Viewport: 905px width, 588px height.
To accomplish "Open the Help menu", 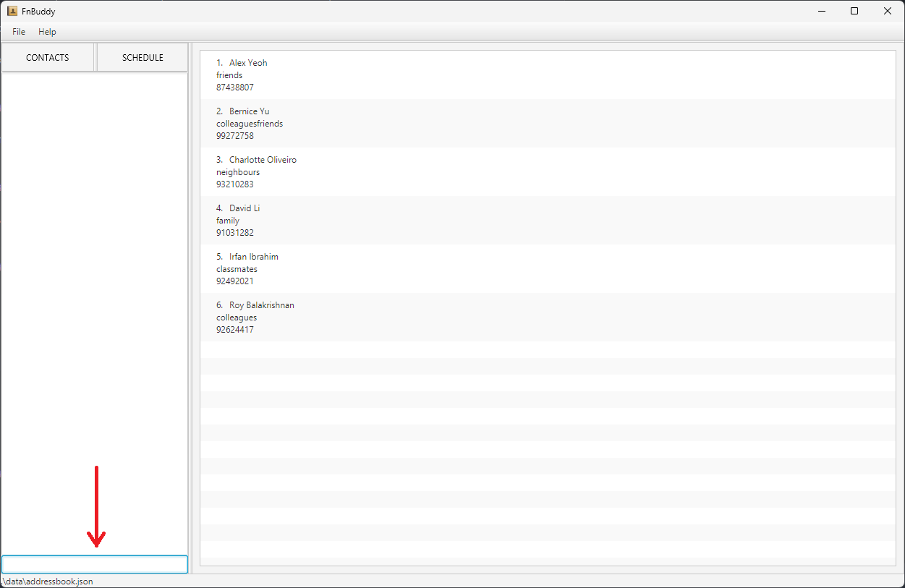I will tap(47, 32).
